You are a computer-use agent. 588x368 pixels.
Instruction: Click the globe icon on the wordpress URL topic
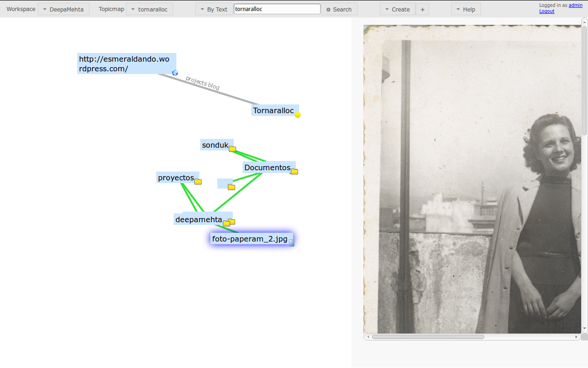click(x=175, y=73)
